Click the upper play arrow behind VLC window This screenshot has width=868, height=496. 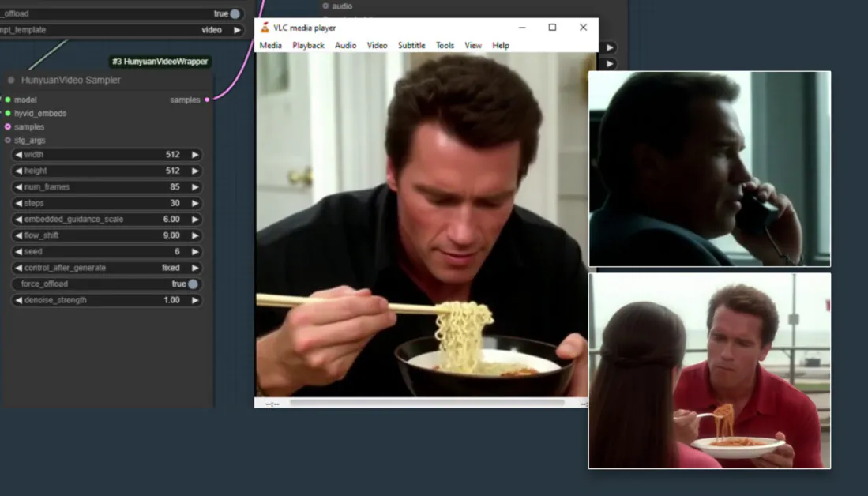610,47
